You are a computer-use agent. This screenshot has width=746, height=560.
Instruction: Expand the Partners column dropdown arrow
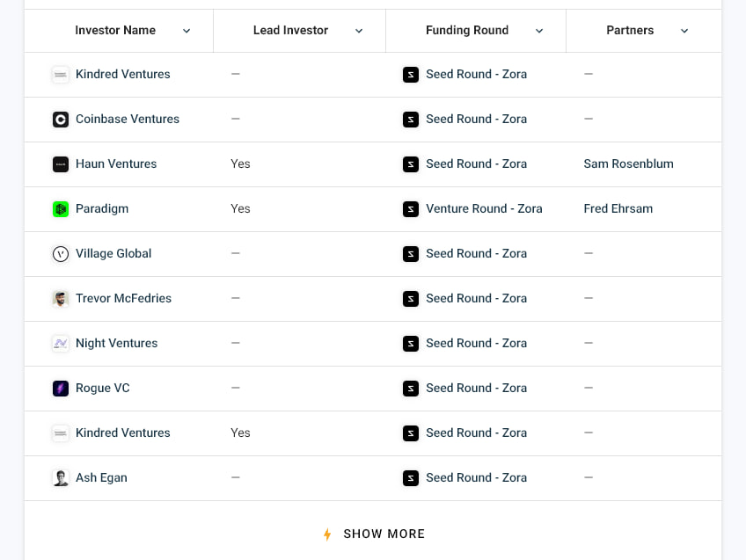click(684, 31)
